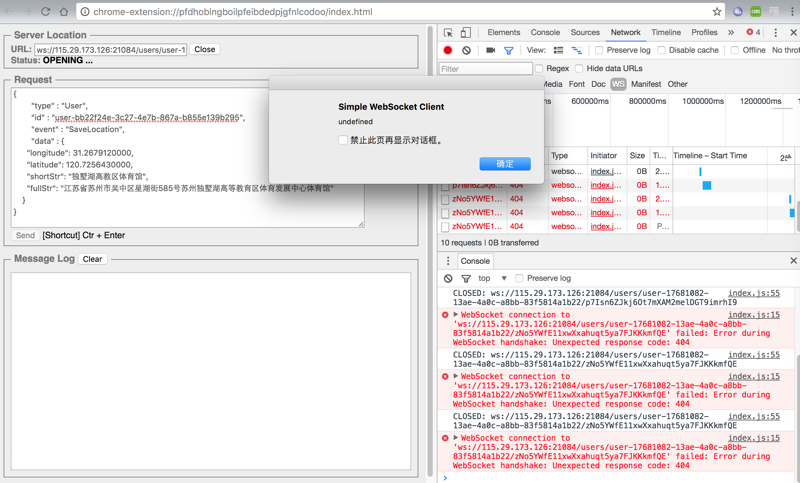The height and width of the screenshot is (483, 800).
Task: Filter requests by Manifest type
Action: [645, 84]
